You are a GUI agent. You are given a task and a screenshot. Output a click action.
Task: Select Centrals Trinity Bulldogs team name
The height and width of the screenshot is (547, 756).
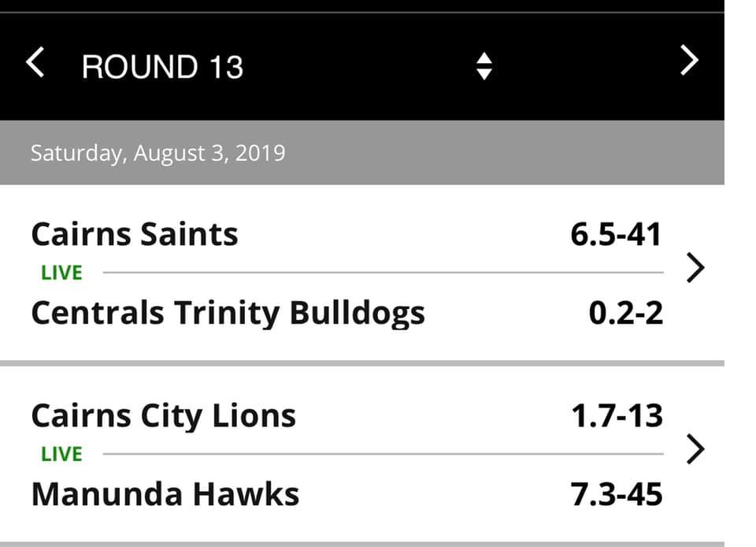(228, 314)
